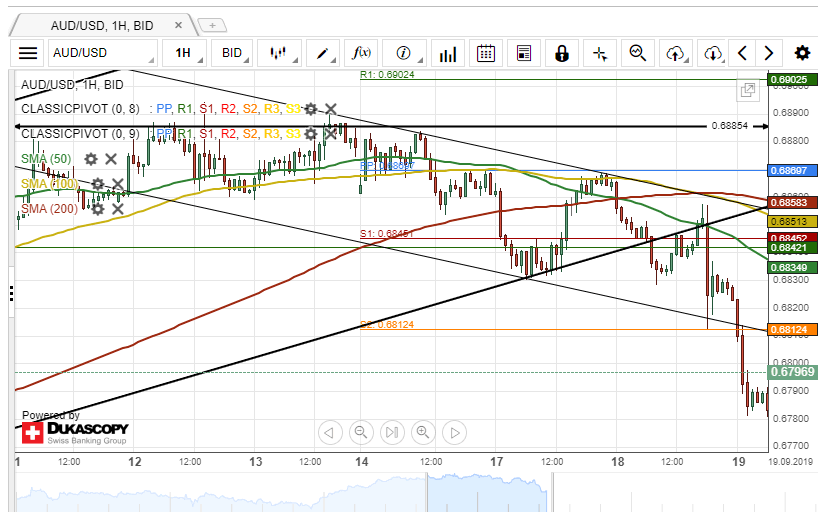Click the cloud upload save icon
821x516 pixels.
click(x=676, y=53)
